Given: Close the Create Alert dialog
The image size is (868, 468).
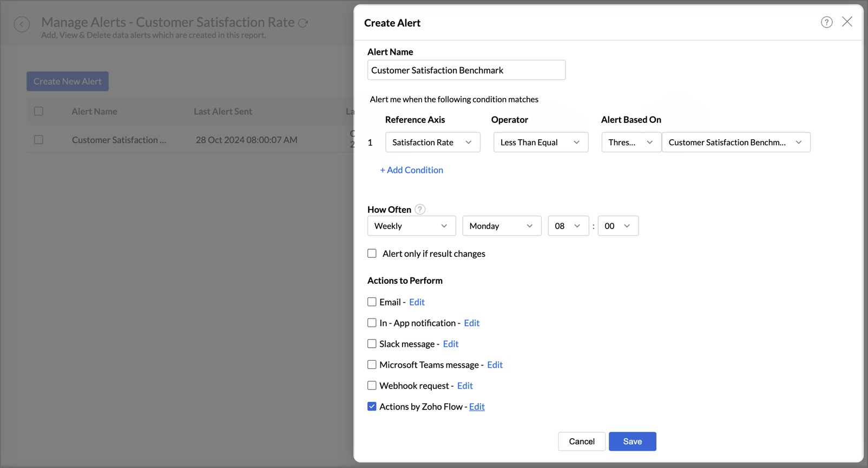Looking at the screenshot, I should pos(847,22).
